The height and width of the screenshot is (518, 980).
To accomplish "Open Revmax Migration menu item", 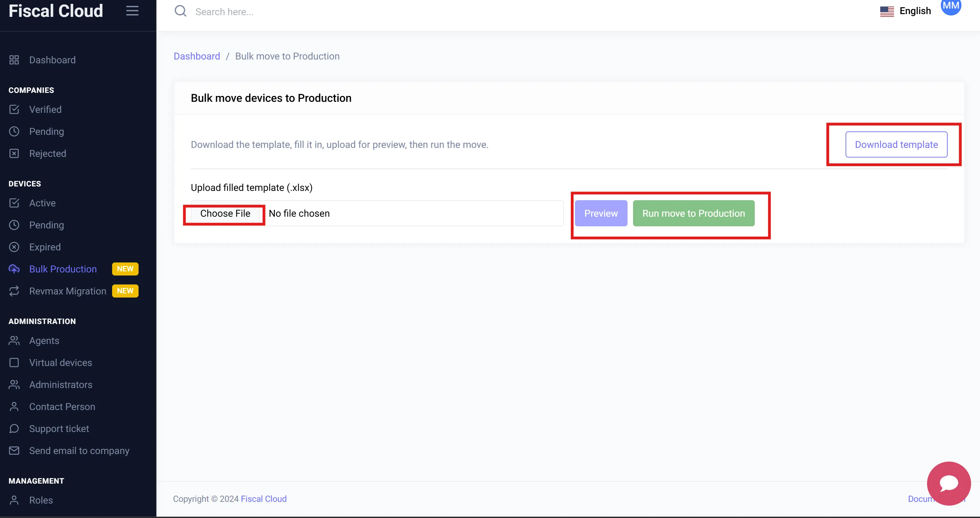I will click(x=68, y=291).
